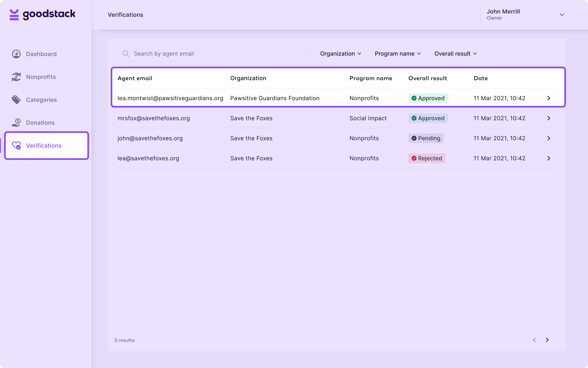This screenshot has height=368, width=588.
Task: Click the Rejected badge icon for lea@savethefoxes.org
Action: pyautogui.click(x=414, y=158)
